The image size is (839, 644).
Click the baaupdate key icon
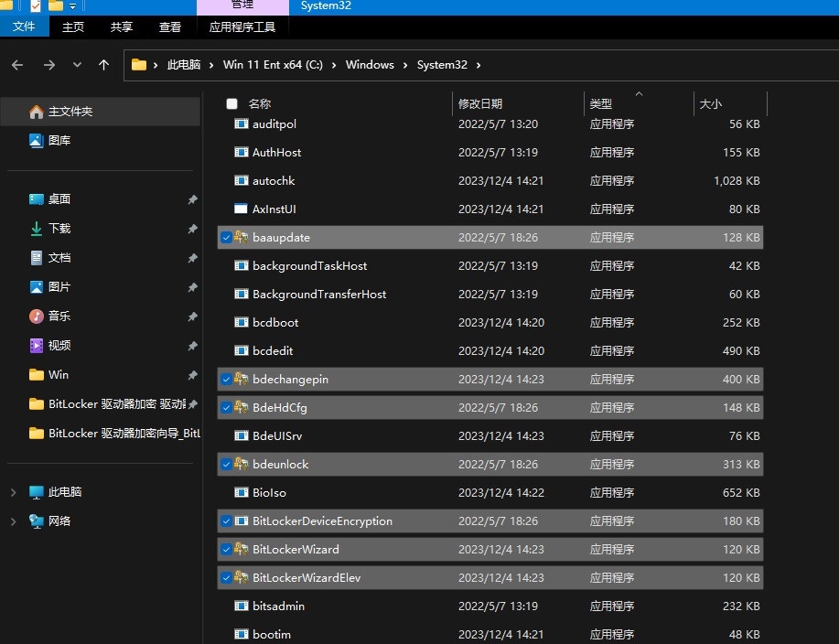pyautogui.click(x=242, y=238)
